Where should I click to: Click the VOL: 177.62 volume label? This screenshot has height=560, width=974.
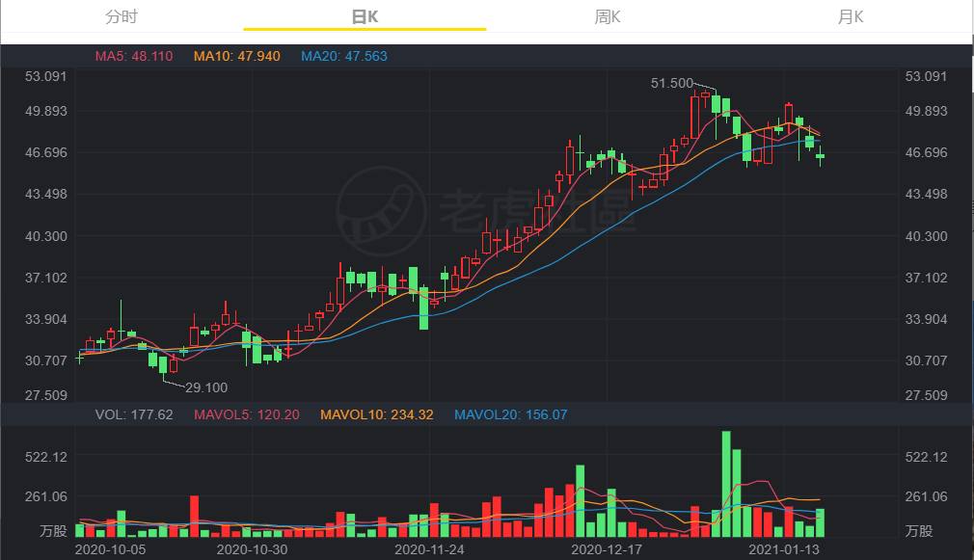coord(133,414)
